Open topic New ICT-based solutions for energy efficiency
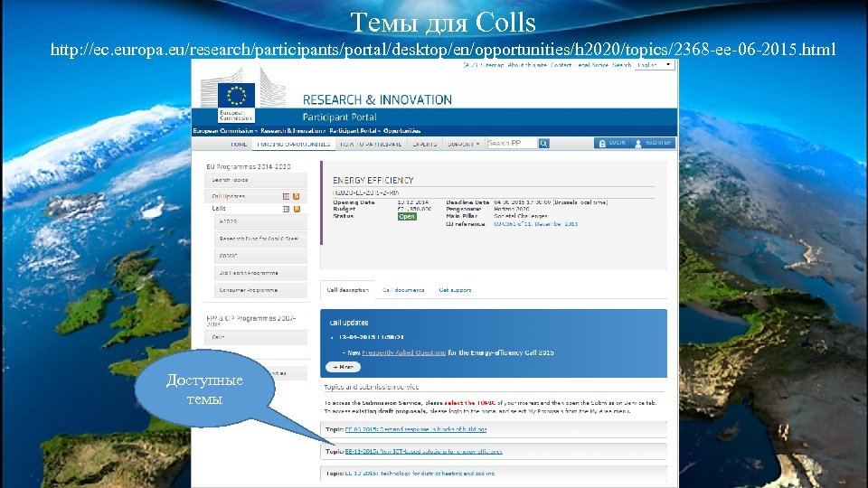 [x=423, y=452]
